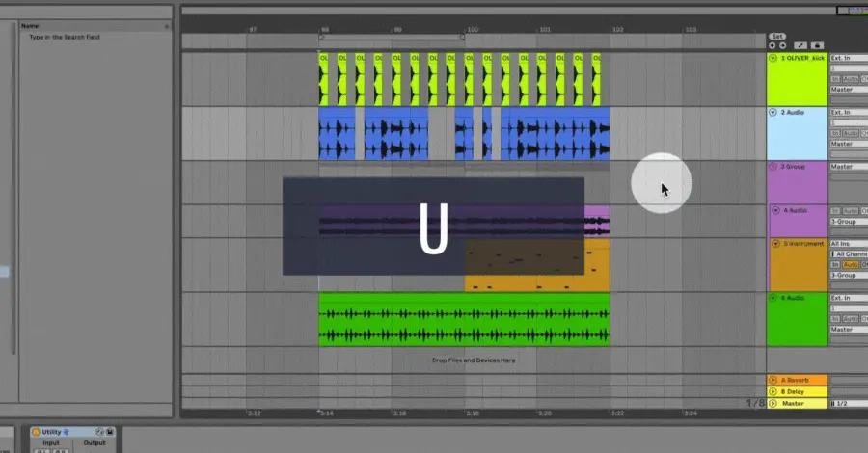
Task: Click the Utility device title
Action: (51, 432)
